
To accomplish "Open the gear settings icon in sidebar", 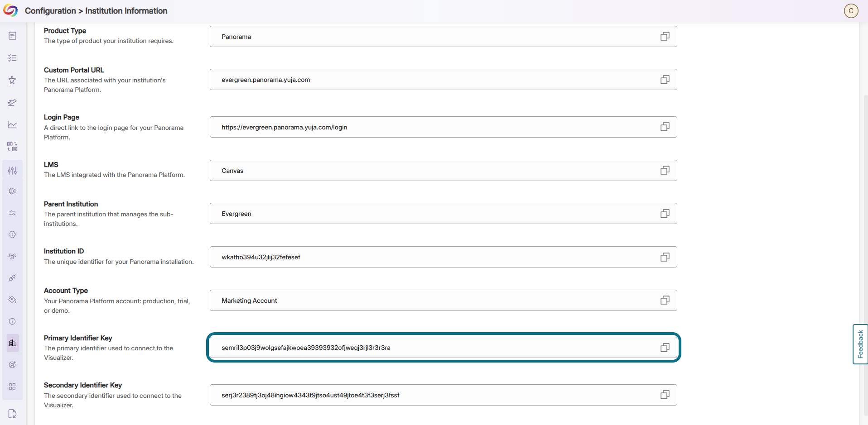I will click(12, 191).
